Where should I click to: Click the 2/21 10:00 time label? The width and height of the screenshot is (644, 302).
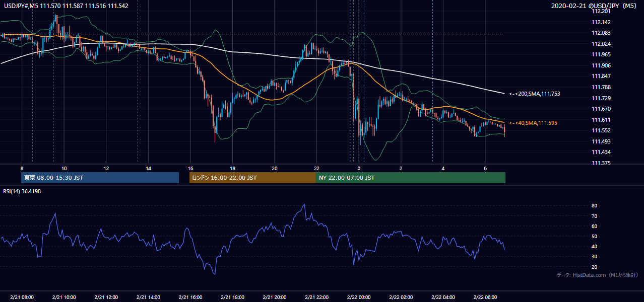tap(63, 297)
